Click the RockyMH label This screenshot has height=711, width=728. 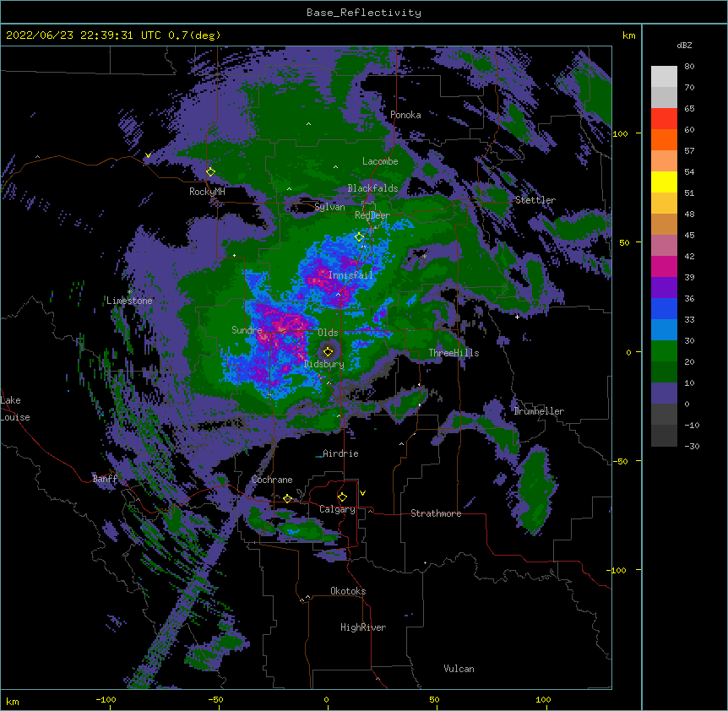(x=207, y=192)
